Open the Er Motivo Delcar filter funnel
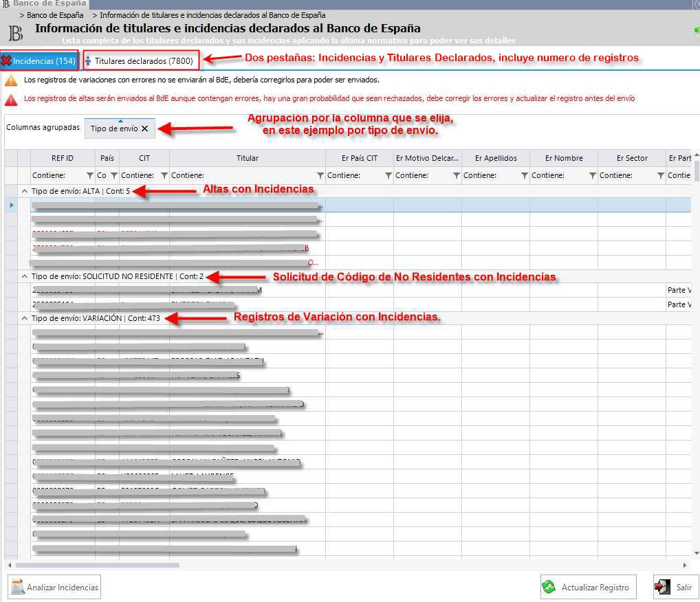The image size is (700, 602). (457, 175)
